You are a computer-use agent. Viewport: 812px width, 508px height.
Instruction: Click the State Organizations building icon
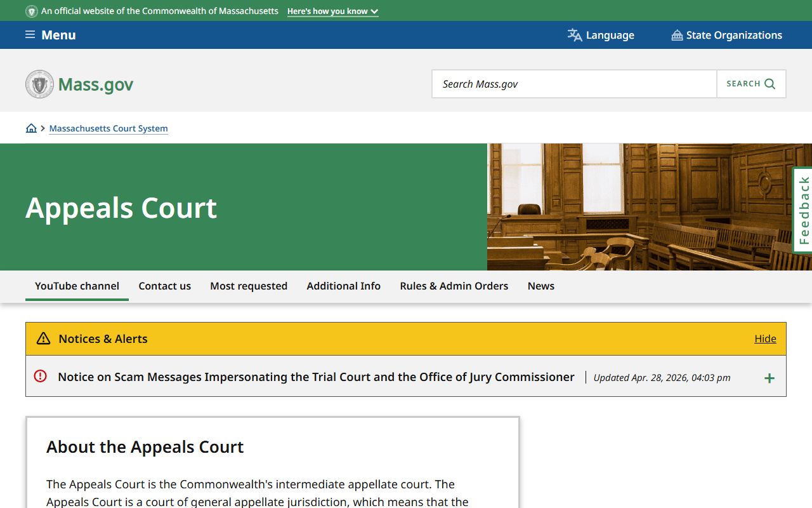click(x=677, y=35)
